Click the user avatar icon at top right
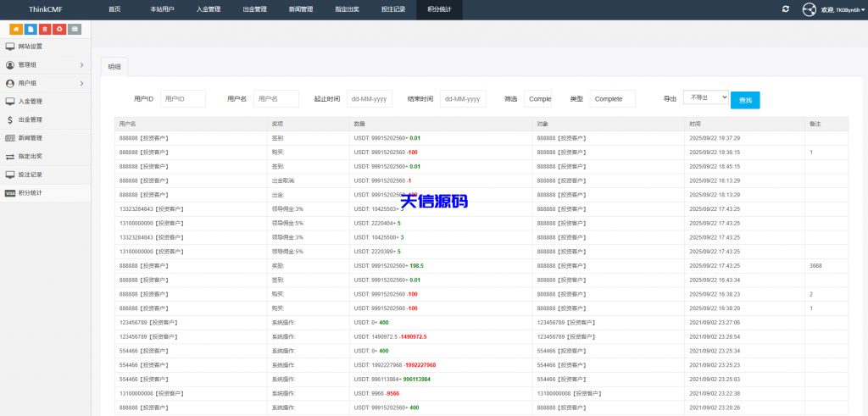 click(809, 9)
